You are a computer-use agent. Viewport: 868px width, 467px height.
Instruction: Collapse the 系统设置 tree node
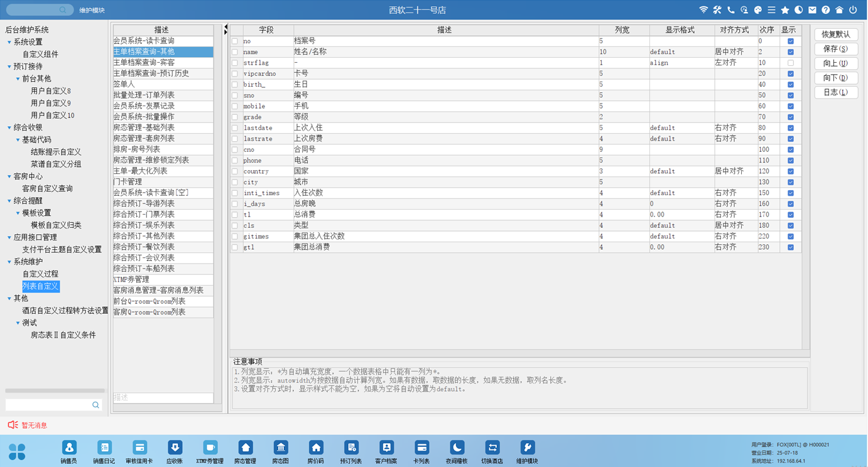9,42
